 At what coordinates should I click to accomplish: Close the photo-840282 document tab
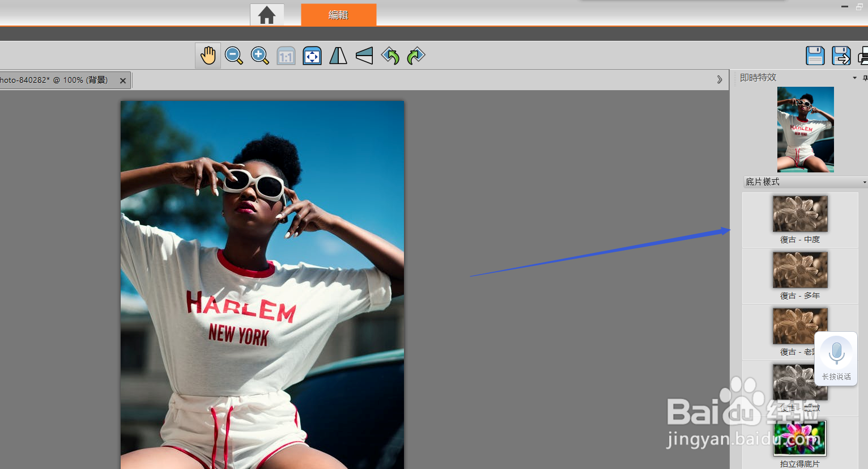[x=123, y=81]
